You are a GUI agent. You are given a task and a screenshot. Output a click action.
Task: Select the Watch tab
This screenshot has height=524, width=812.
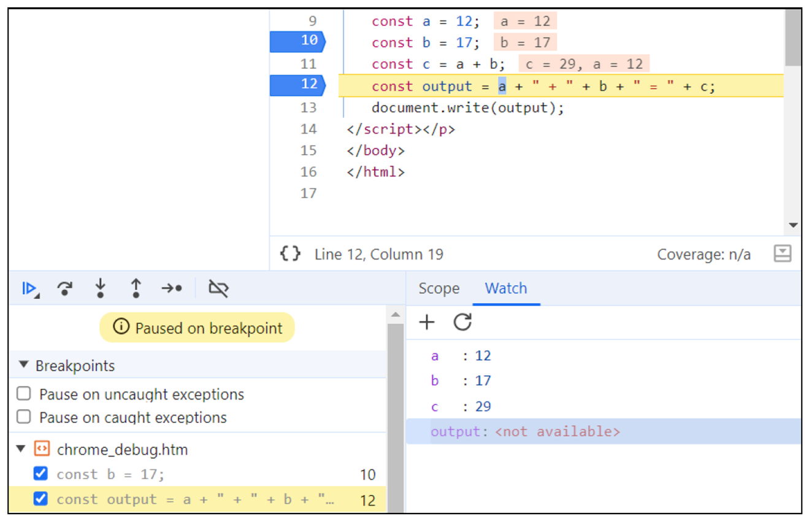coord(507,288)
